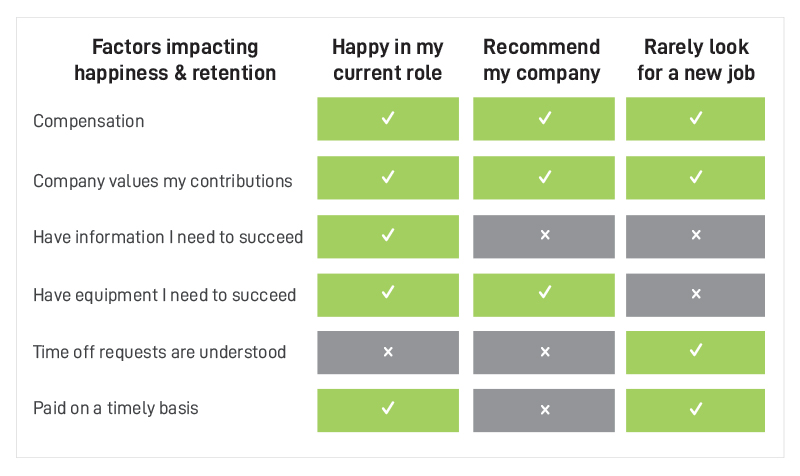Image resolution: width=800 pixels, height=476 pixels.
Task: Click checkmark for Paid on a timely basis under Happy in my current role
Action: tap(388, 408)
